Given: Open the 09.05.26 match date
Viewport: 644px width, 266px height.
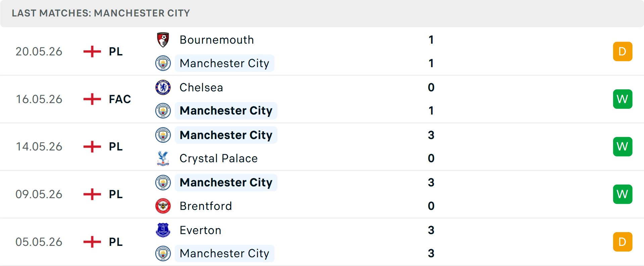Looking at the screenshot, I should click(39, 194).
